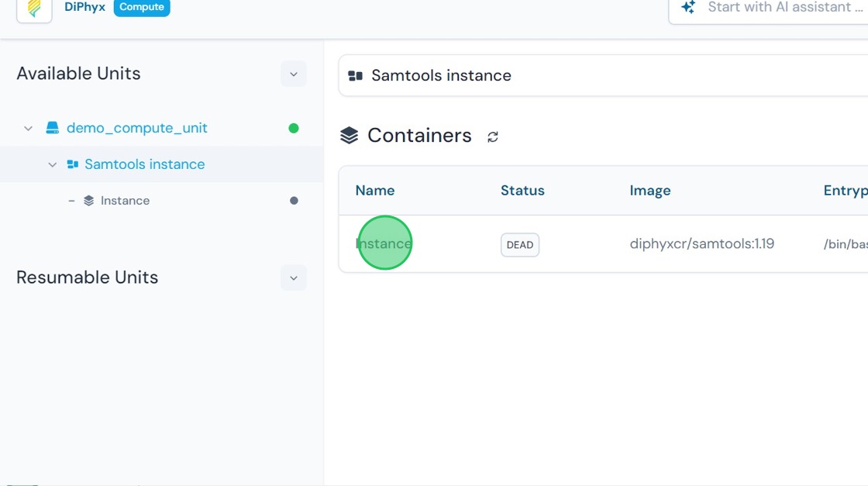
Task: Refresh the Containers list
Action: 493,136
